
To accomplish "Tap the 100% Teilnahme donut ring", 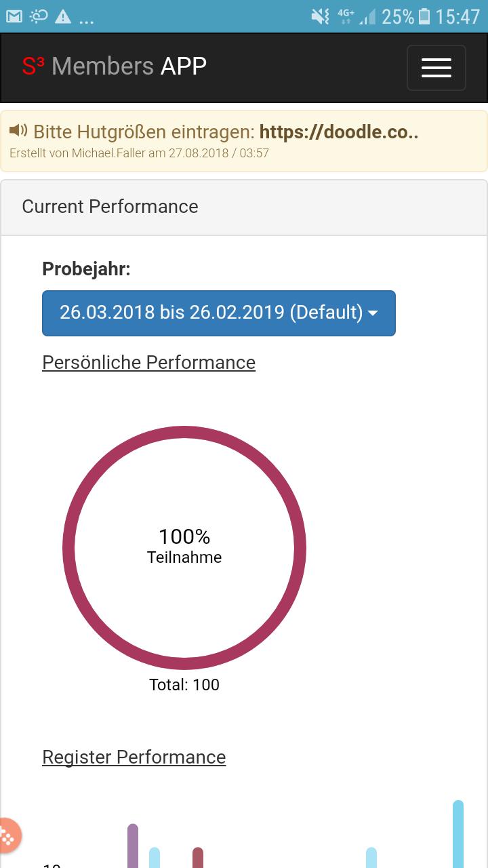I will point(184,432).
